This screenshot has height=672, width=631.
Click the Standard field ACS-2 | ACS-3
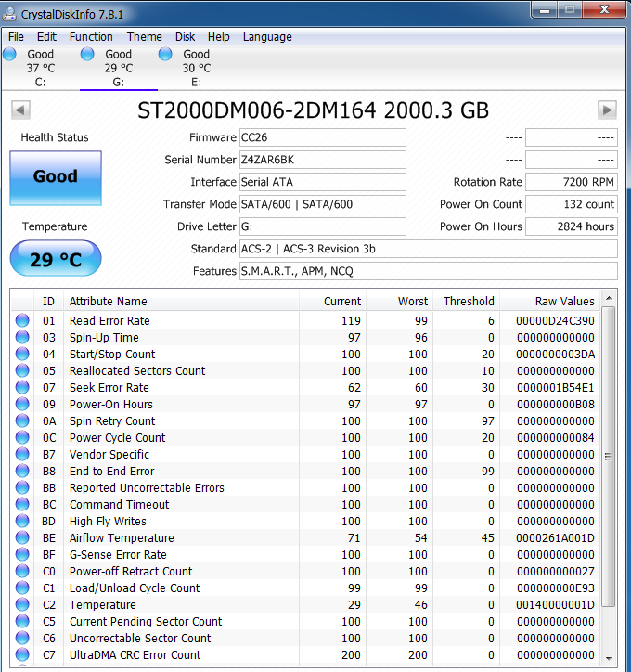(429, 249)
